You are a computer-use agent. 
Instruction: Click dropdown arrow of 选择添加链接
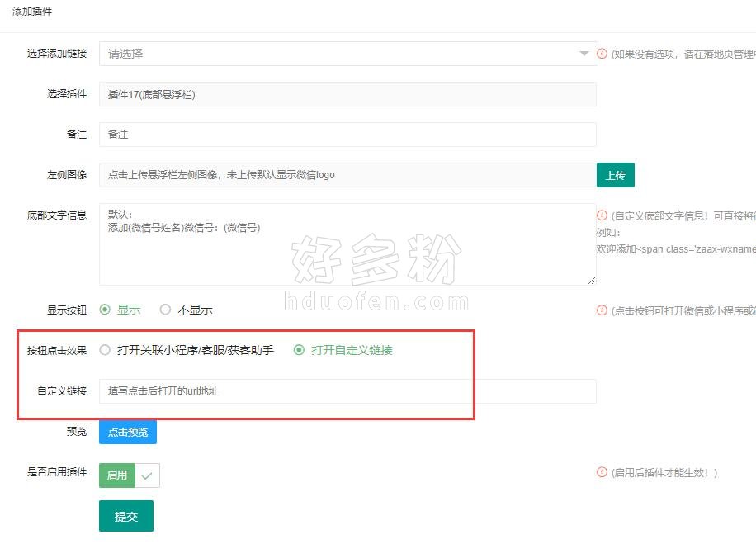[584, 54]
